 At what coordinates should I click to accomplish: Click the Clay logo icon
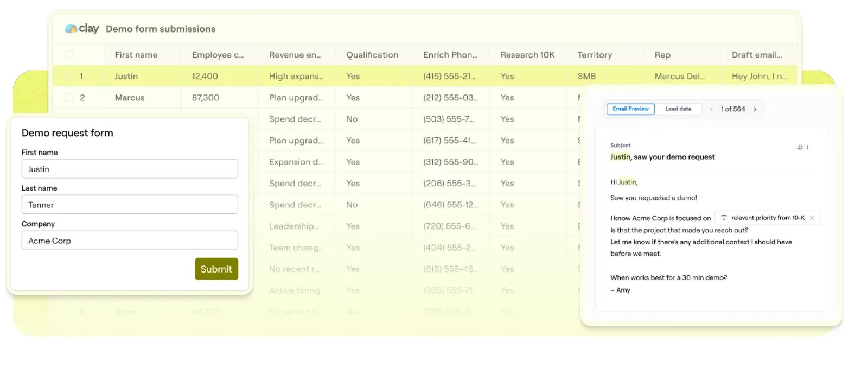pyautogui.click(x=71, y=29)
